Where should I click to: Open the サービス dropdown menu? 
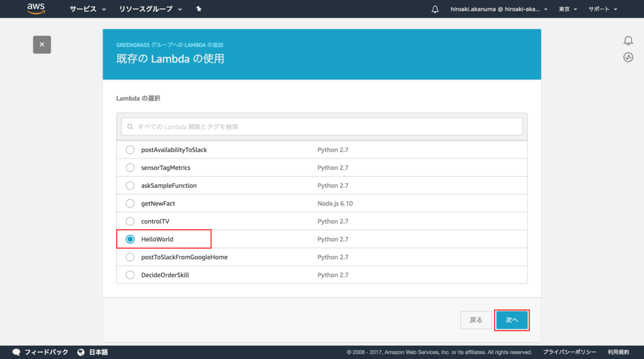(x=87, y=9)
